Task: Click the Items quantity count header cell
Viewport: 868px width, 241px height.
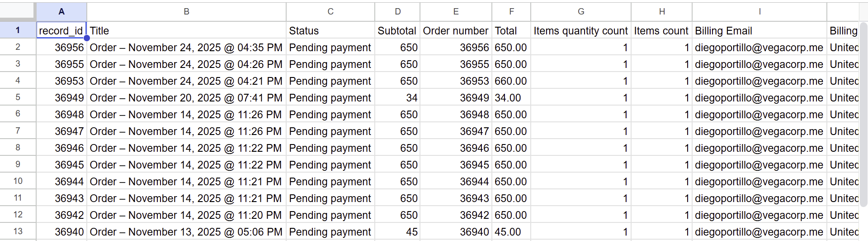Action: point(580,31)
